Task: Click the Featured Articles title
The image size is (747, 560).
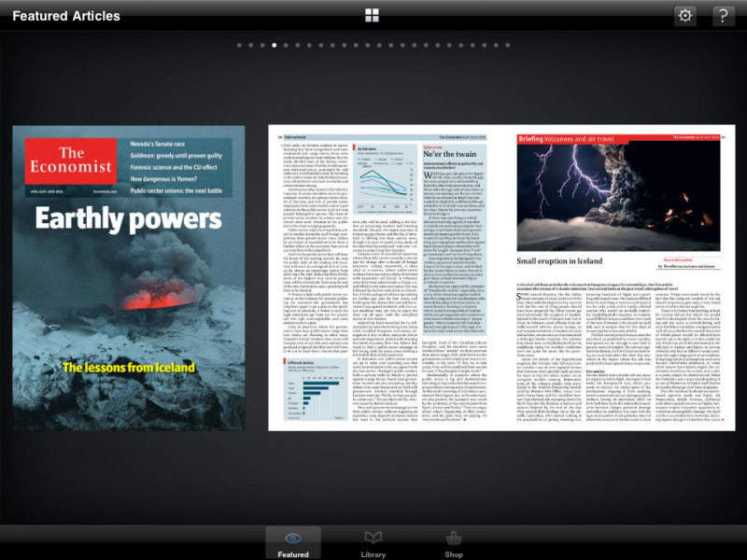Action: pyautogui.click(x=66, y=16)
